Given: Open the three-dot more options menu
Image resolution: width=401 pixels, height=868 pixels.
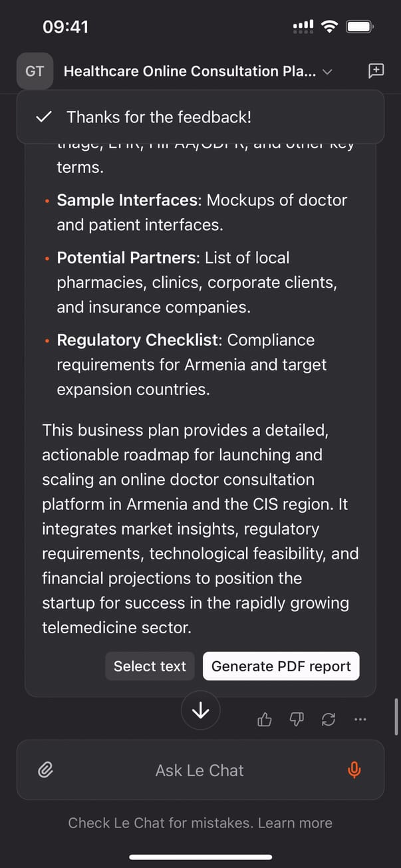Looking at the screenshot, I should (360, 719).
